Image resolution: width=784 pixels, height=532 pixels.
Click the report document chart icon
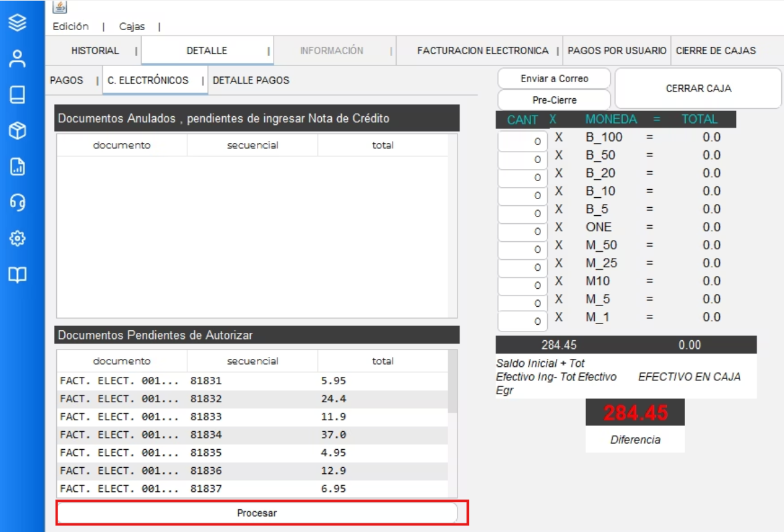click(x=17, y=167)
